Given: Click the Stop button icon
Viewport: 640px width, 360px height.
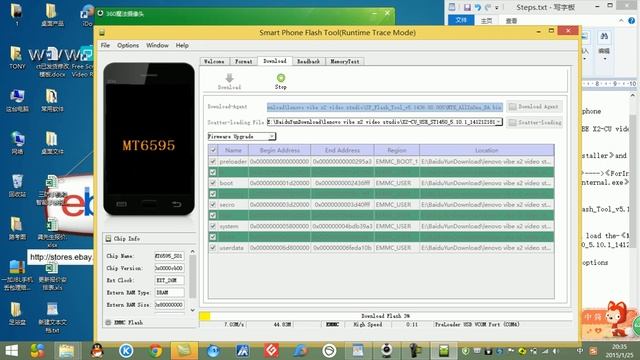Looking at the screenshot, I should pyautogui.click(x=281, y=78).
